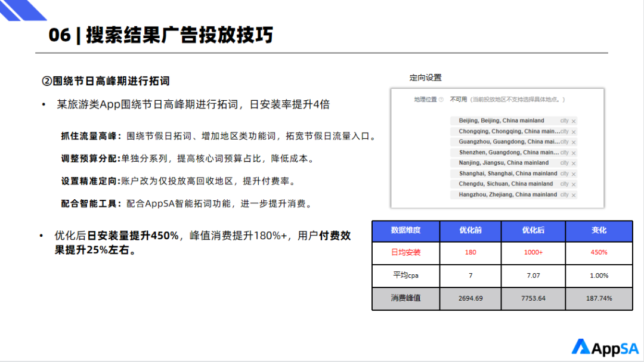Click the 不可用 status text
The image size is (644, 362).
tap(459, 100)
